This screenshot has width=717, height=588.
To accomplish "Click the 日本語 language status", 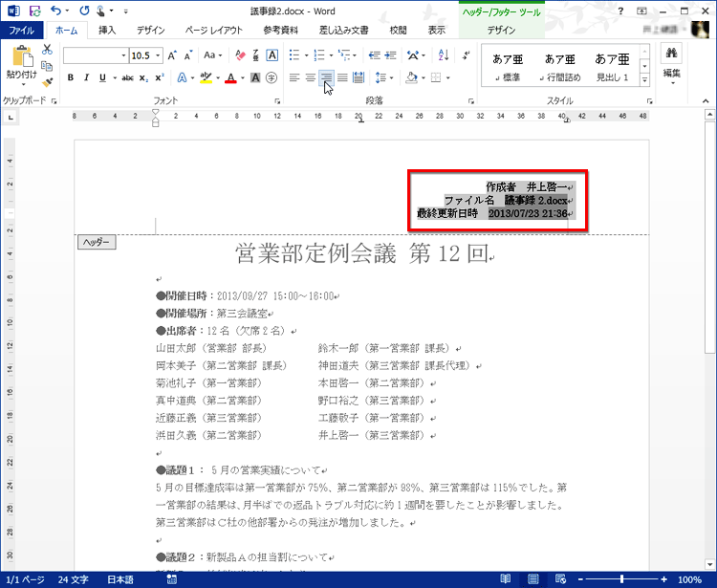I will tap(120, 579).
